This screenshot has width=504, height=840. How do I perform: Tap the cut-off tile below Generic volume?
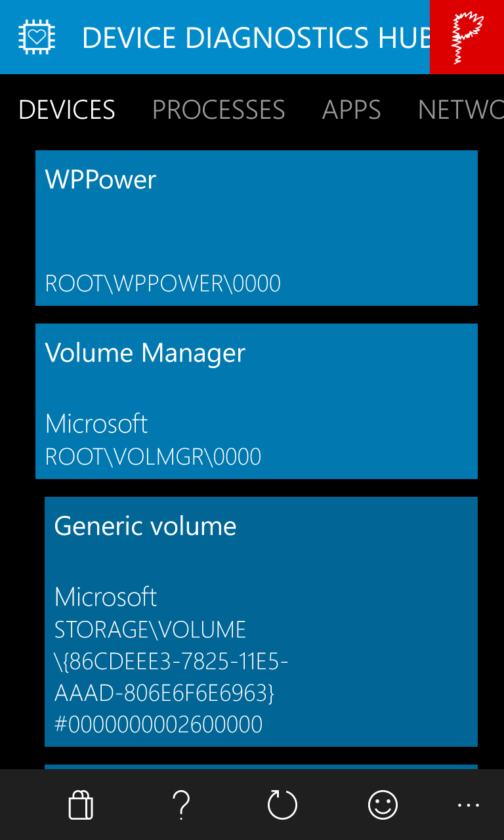tap(261, 766)
